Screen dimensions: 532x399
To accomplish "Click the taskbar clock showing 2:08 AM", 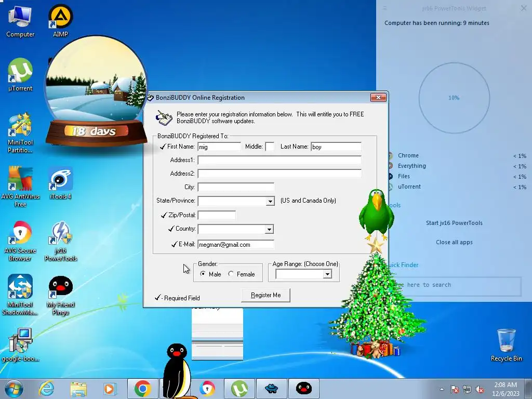I will click(x=506, y=389).
